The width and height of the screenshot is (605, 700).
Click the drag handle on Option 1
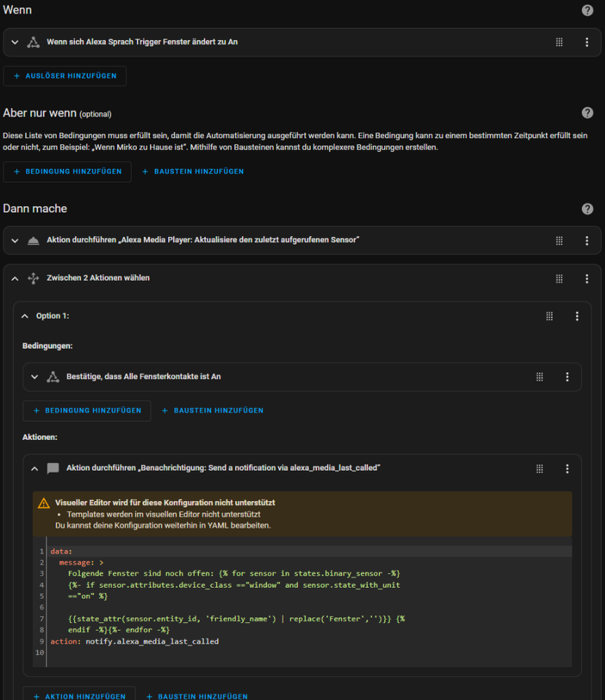[549, 315]
